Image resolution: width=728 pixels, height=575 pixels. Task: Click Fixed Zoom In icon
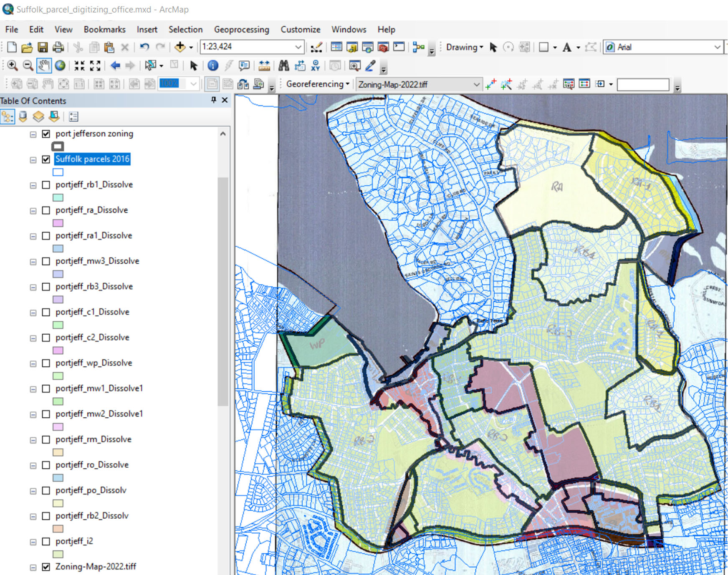tap(79, 66)
